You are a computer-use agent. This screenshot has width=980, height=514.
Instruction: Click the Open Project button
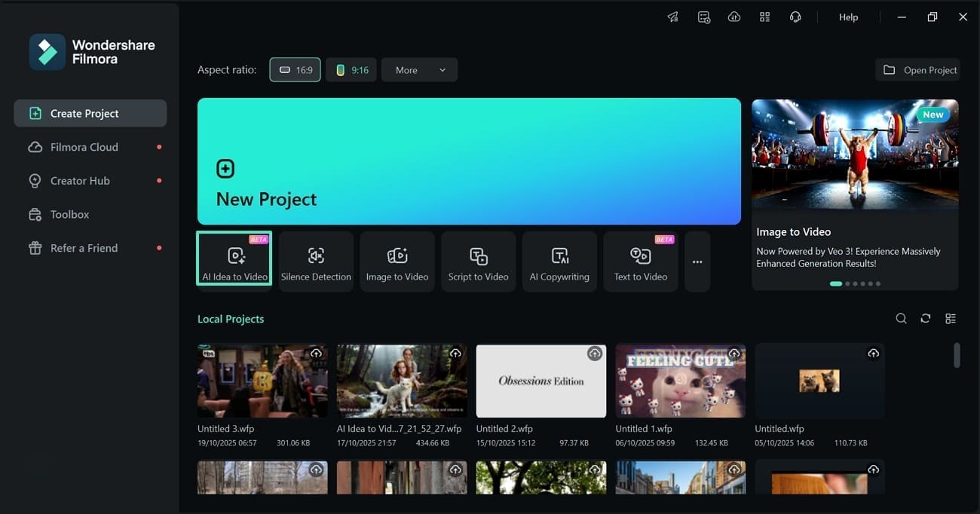tap(917, 69)
